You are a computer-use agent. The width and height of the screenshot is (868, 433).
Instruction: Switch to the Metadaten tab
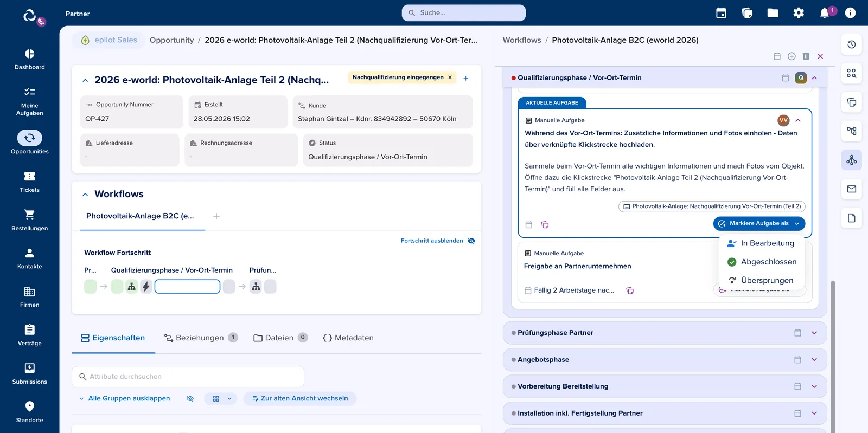(348, 338)
